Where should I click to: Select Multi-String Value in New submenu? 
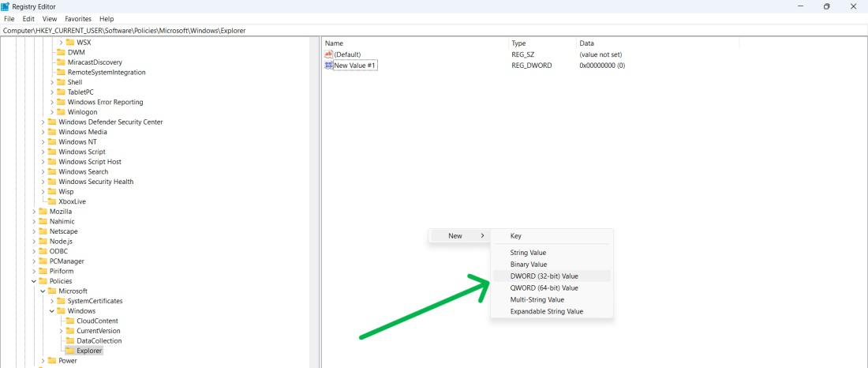tap(552, 300)
